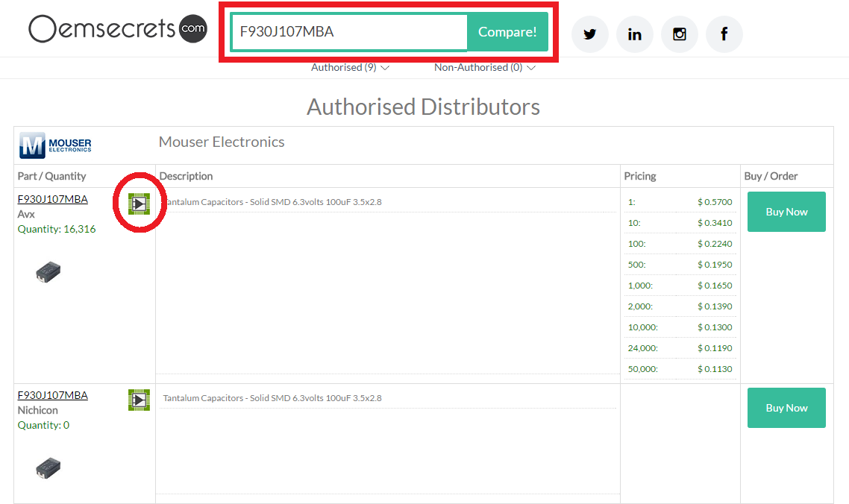The width and height of the screenshot is (849, 504).
Task: Select the $0.1190 price for quantity 24,000
Action: point(715,348)
